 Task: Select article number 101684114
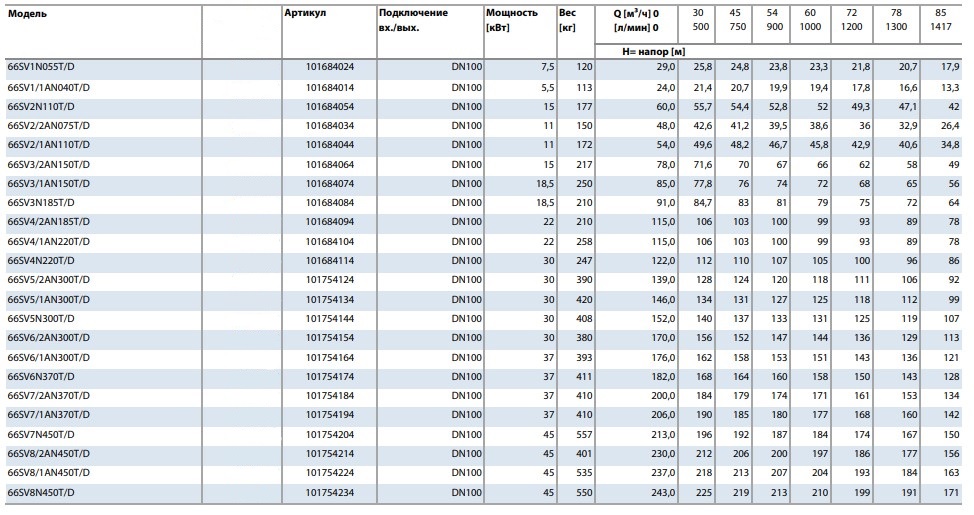[x=330, y=261]
